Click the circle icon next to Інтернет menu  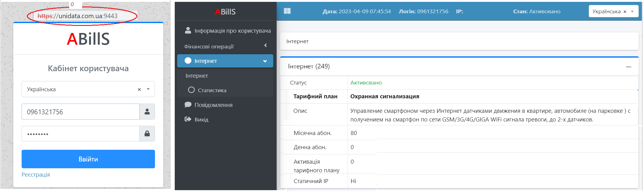pos(188,61)
